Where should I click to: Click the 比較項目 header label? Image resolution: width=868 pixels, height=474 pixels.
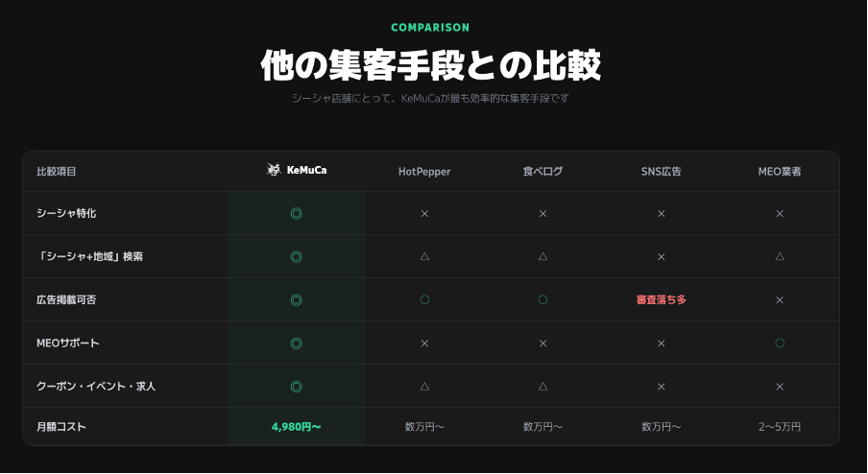click(56, 172)
